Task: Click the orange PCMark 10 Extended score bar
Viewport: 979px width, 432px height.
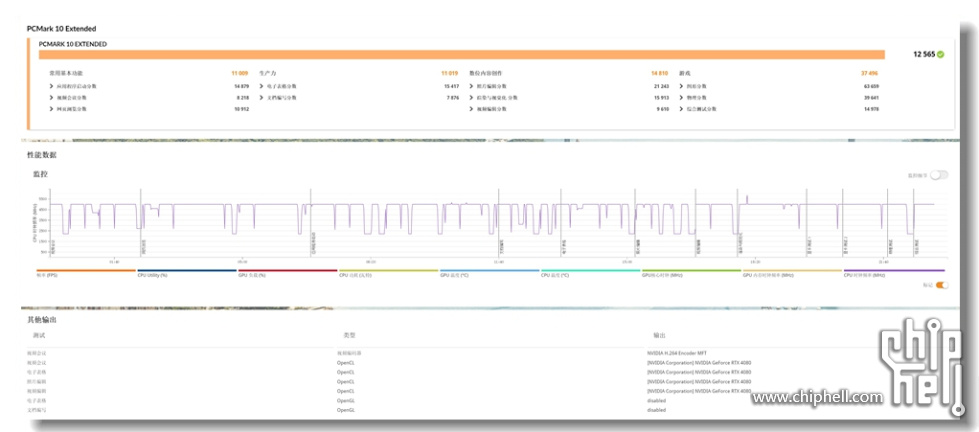Action: pos(462,54)
